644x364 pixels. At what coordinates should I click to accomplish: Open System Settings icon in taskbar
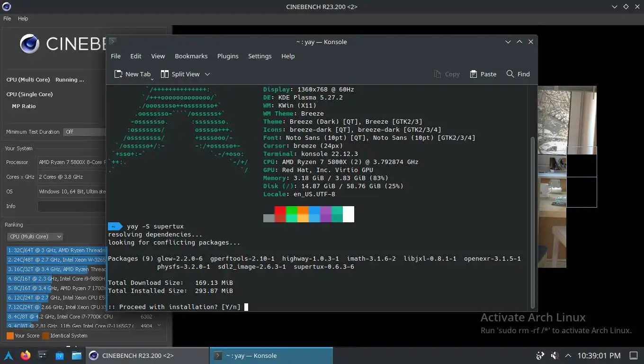click(43, 355)
